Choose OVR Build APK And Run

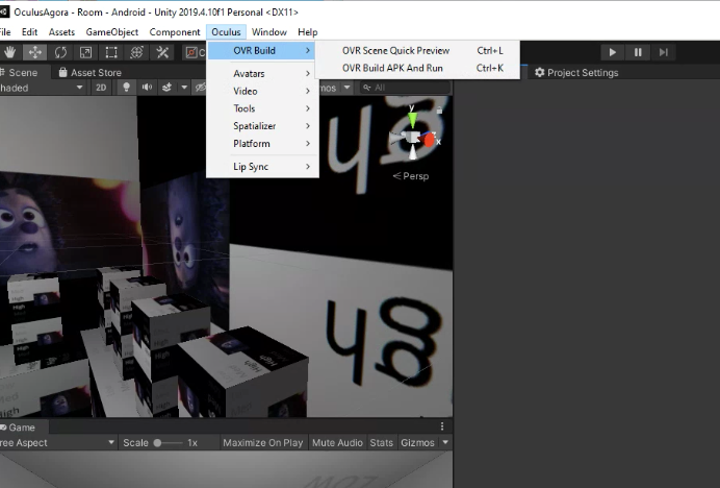coord(417,68)
